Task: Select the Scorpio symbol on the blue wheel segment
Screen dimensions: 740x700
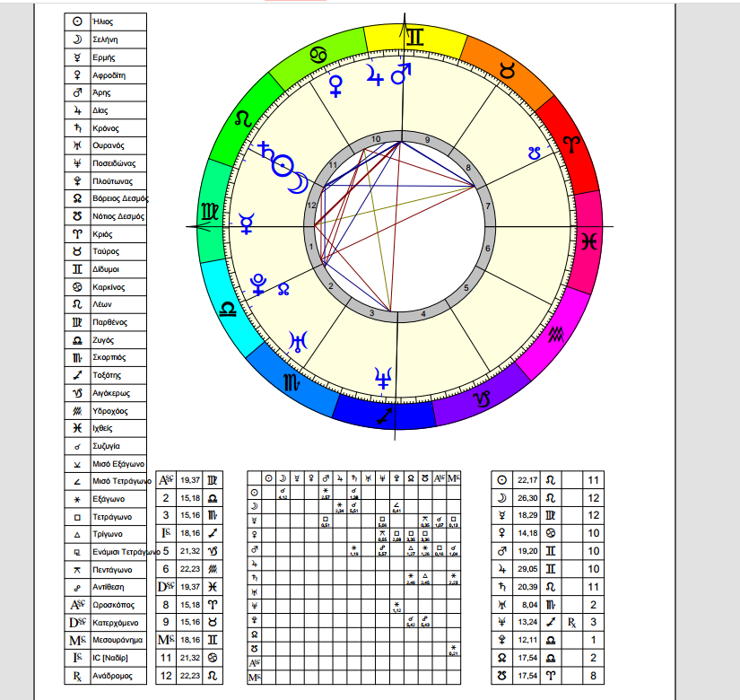Action: tap(293, 383)
